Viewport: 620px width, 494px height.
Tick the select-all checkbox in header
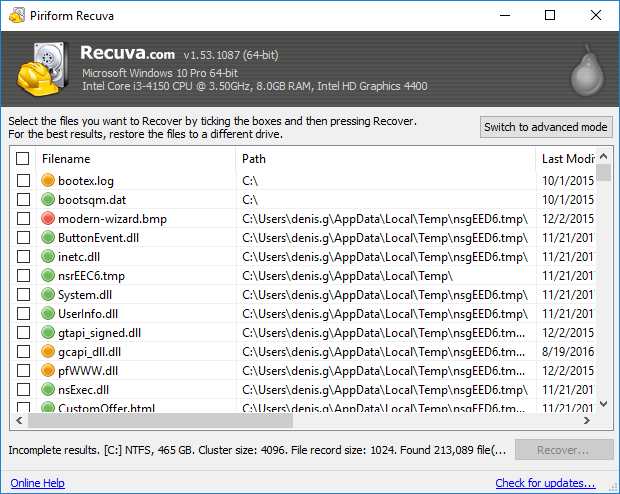(23, 159)
